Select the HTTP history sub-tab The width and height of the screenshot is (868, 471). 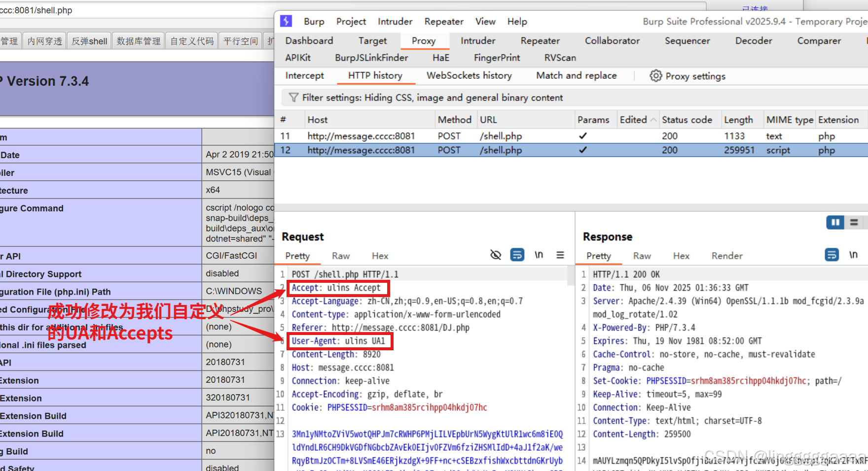point(375,76)
